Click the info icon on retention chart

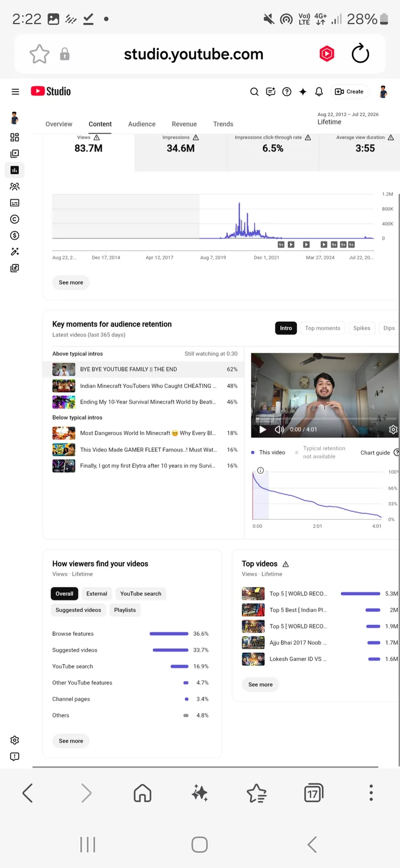tap(260, 470)
